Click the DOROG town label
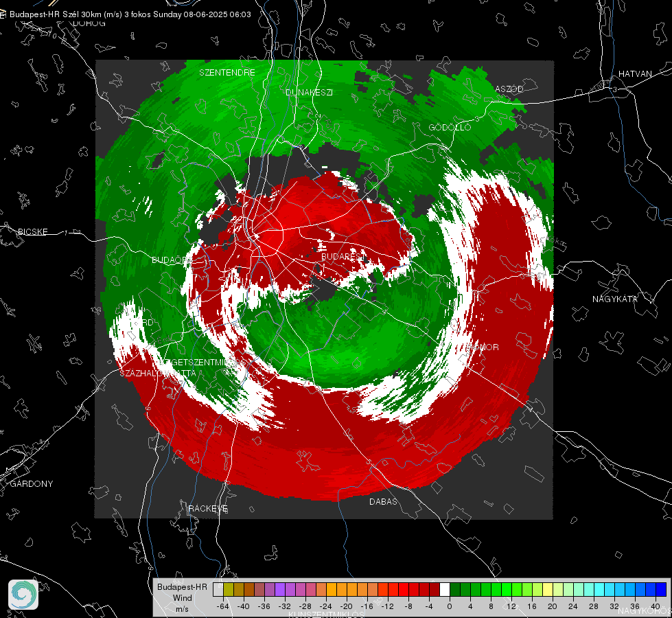 pyautogui.click(x=89, y=23)
